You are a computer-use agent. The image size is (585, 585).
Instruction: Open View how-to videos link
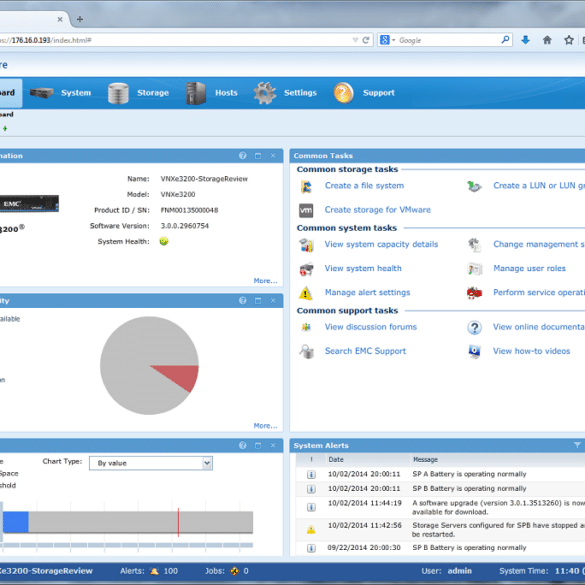click(x=532, y=351)
